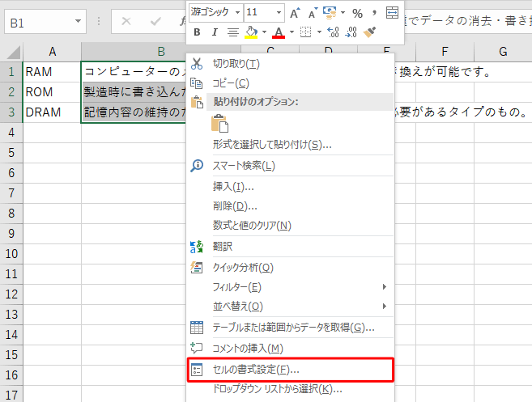Image resolution: width=532 pixels, height=402 pixels.
Task: Select cell A3 containing DRAM
Action: point(52,112)
